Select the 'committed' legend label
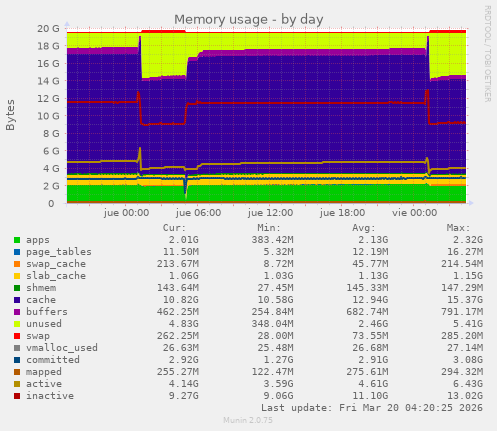497x431 pixels. pos(53,360)
